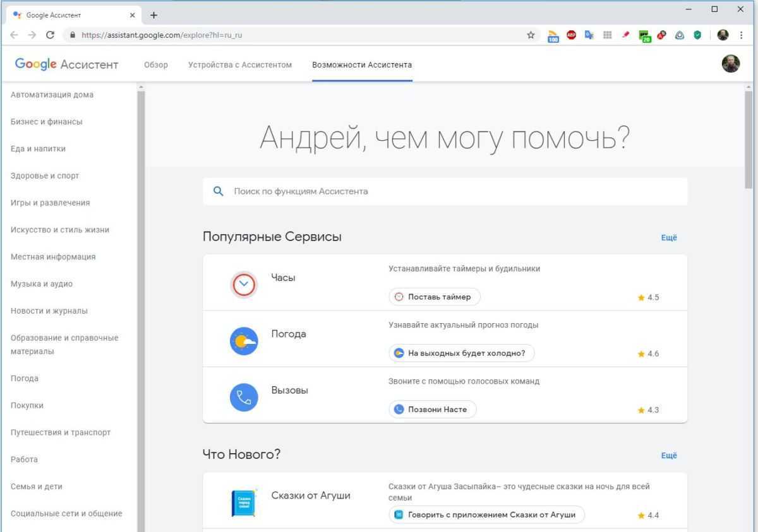Click the Calls (Вызовы) phone icon
Viewport: 758px width, 532px height.
pyautogui.click(x=244, y=398)
